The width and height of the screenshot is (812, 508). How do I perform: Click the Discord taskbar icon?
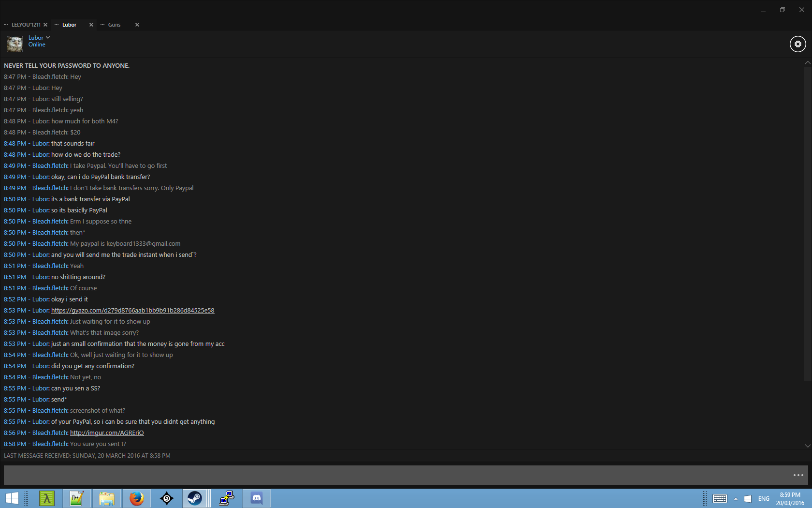(257, 498)
